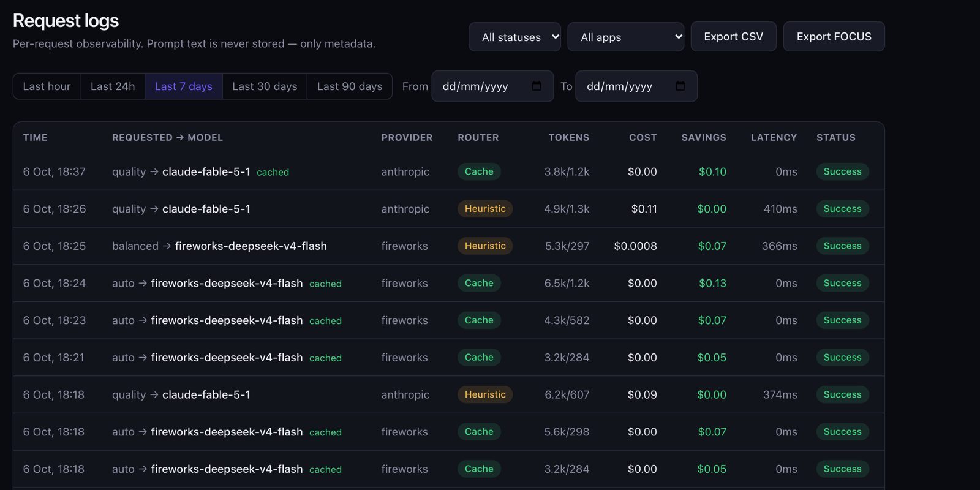Select the Last 7 days range tab
Viewport: 980px width, 490px height.
pyautogui.click(x=184, y=86)
